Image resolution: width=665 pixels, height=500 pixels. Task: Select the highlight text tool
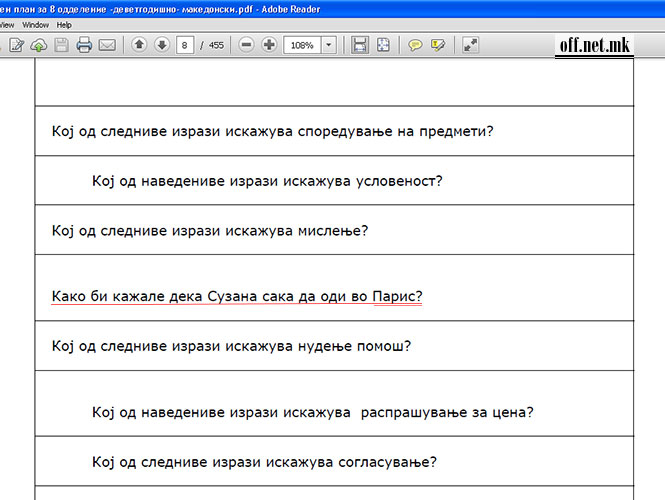click(x=437, y=45)
